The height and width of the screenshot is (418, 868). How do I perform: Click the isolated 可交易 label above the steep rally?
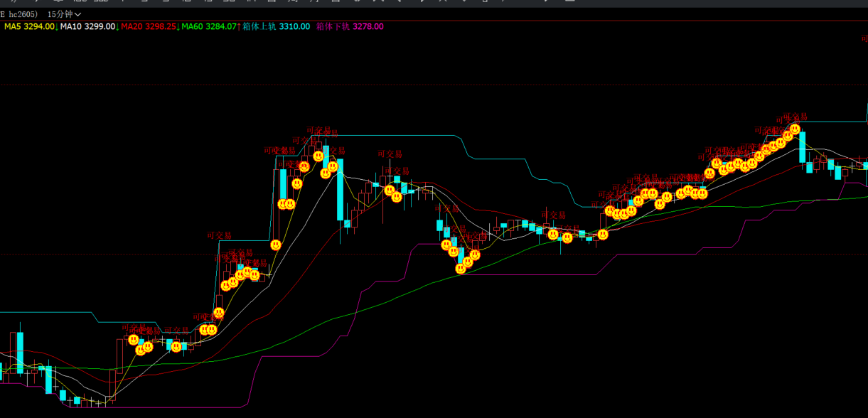point(219,235)
